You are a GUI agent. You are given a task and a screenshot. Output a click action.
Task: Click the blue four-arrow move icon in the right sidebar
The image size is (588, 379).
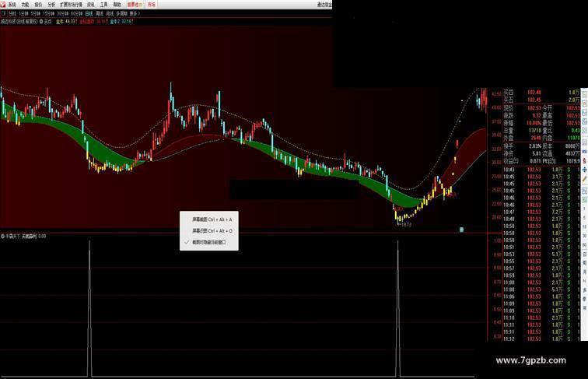[584, 170]
